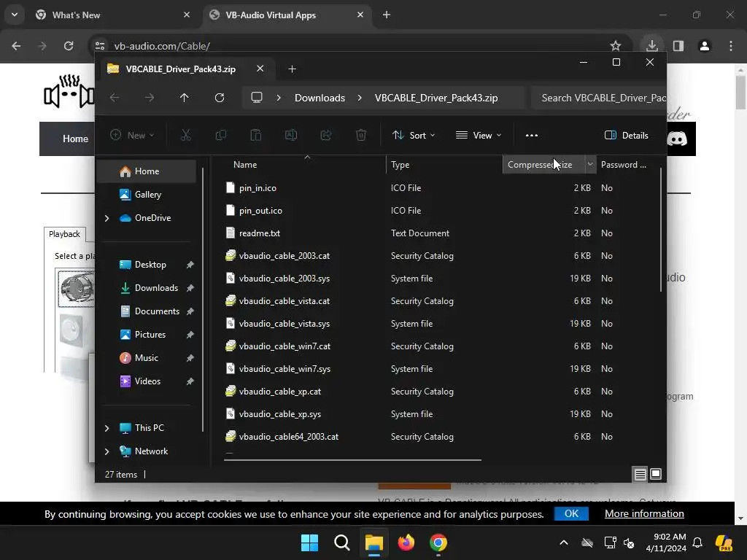
Task: Open Chrome tab search dropdown arrow
Action: 15,15
